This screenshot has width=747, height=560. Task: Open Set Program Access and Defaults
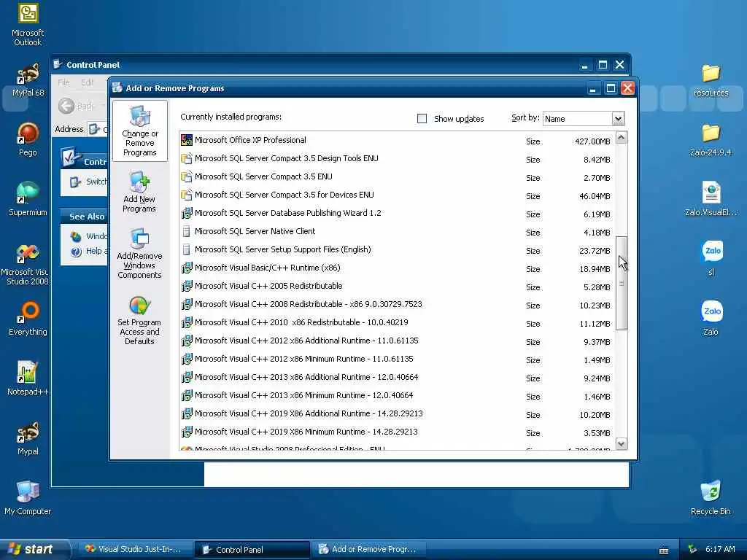pos(139,320)
